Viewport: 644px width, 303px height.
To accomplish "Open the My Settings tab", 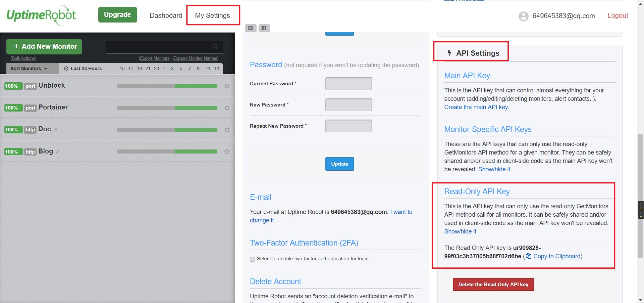I will click(x=213, y=15).
